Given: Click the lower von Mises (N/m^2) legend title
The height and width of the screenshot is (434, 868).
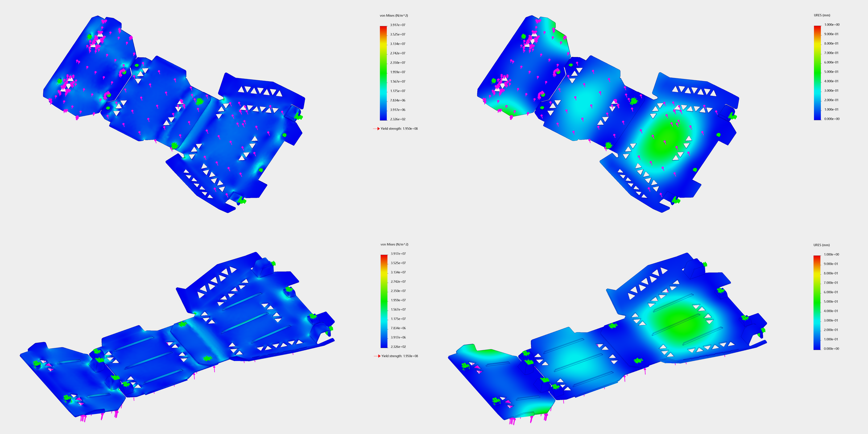Looking at the screenshot, I should [394, 244].
